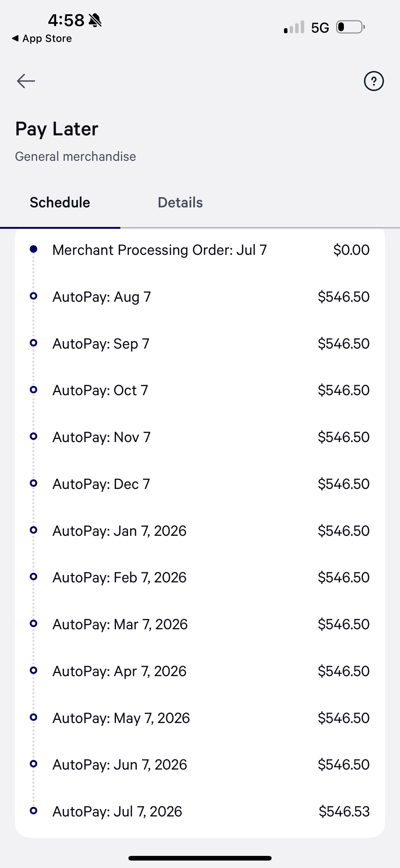400x868 pixels.
Task: Switch to the Details tab
Action: [180, 202]
